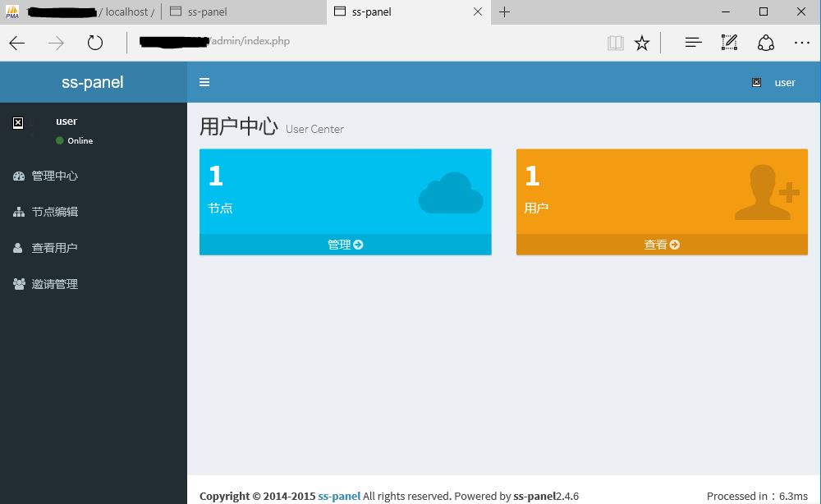Click the add-user icon in the 用户 card

767,192
